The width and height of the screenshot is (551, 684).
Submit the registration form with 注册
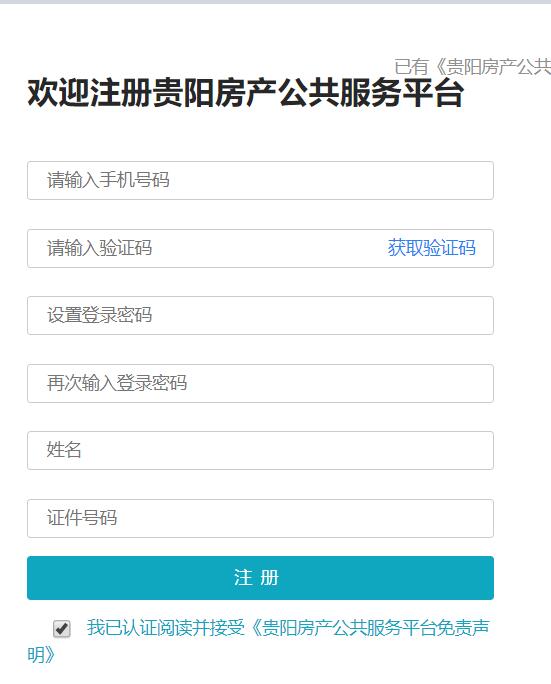(260, 578)
